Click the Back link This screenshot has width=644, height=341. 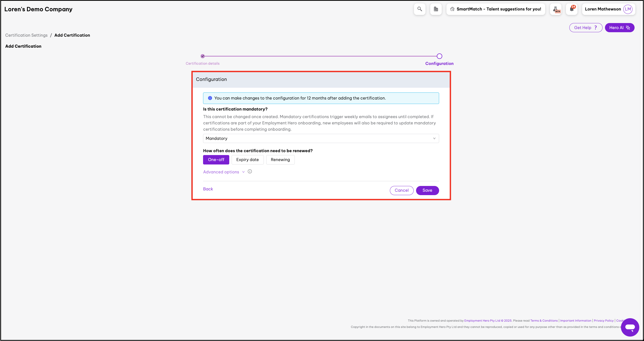tap(208, 189)
